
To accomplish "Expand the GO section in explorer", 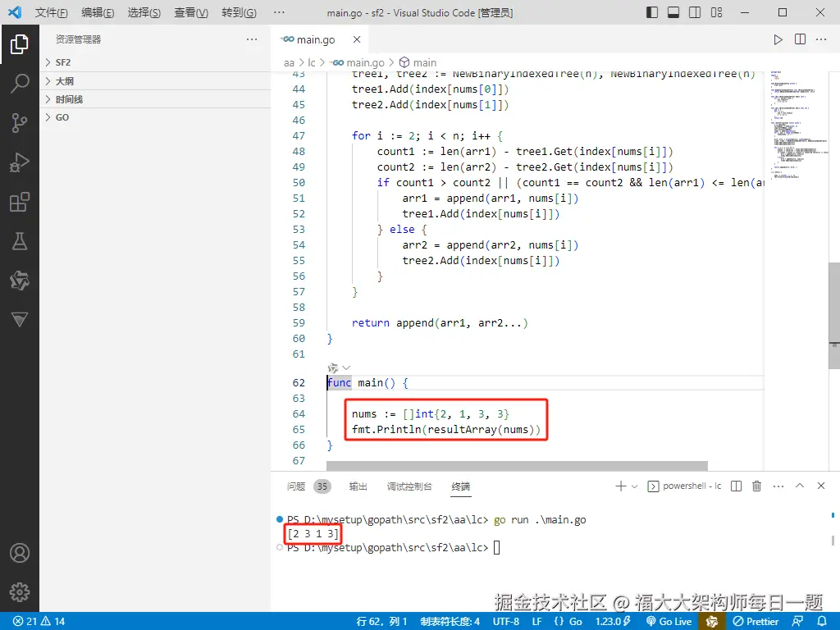I will tap(155, 117).
